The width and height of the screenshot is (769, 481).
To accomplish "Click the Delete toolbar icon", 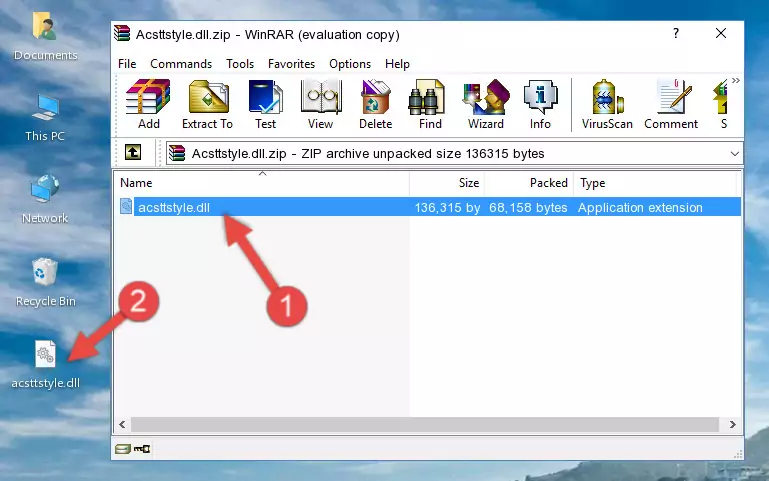I will (375, 104).
